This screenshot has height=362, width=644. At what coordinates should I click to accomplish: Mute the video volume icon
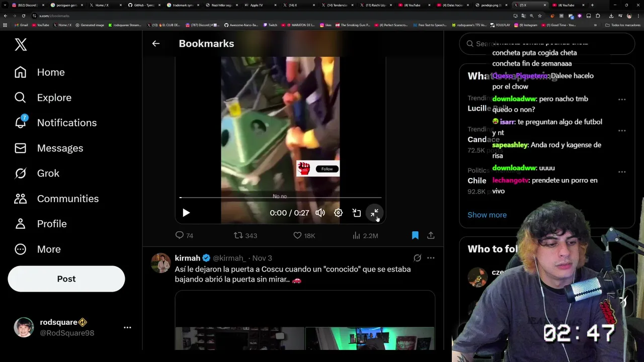click(x=320, y=213)
